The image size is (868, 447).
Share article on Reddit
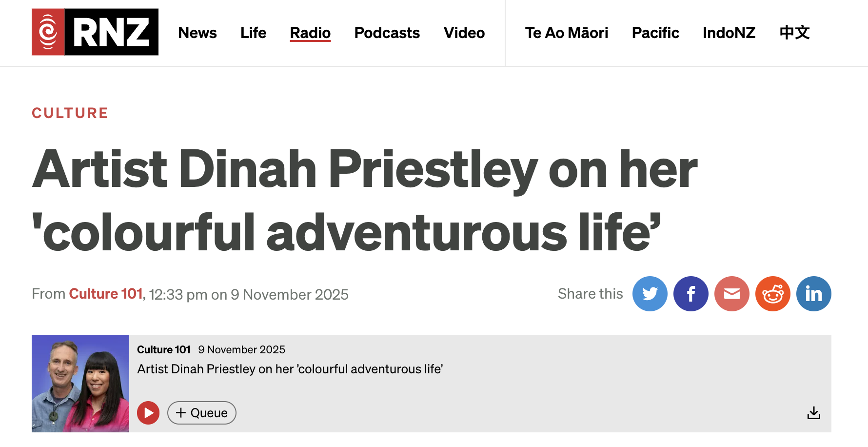coord(773,294)
